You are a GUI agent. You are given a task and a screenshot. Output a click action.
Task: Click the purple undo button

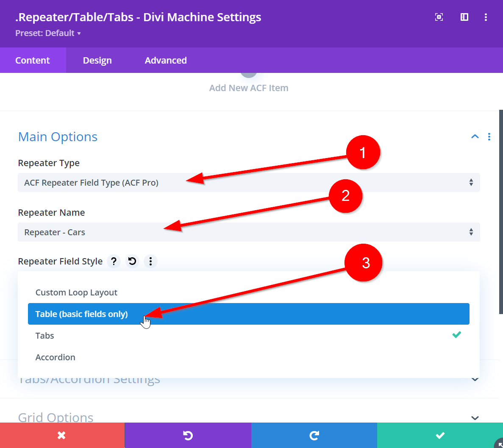pyautogui.click(x=188, y=435)
